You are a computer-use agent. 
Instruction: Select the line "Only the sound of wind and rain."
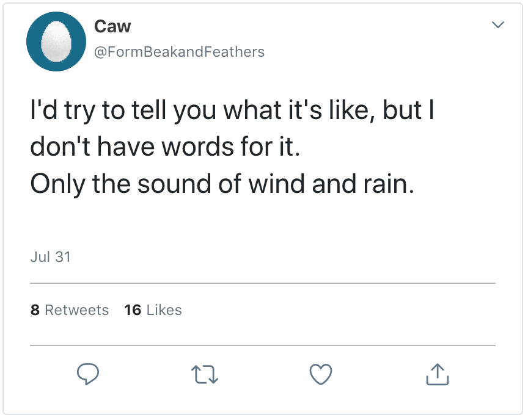[x=222, y=183]
